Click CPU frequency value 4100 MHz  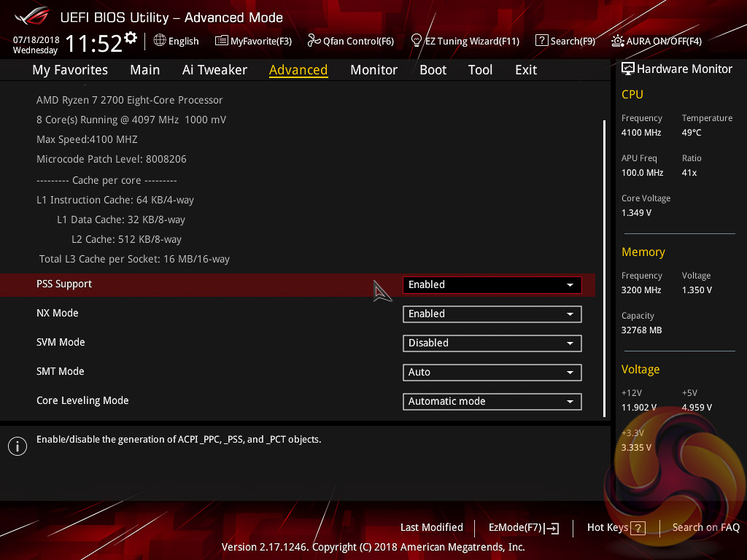(641, 133)
